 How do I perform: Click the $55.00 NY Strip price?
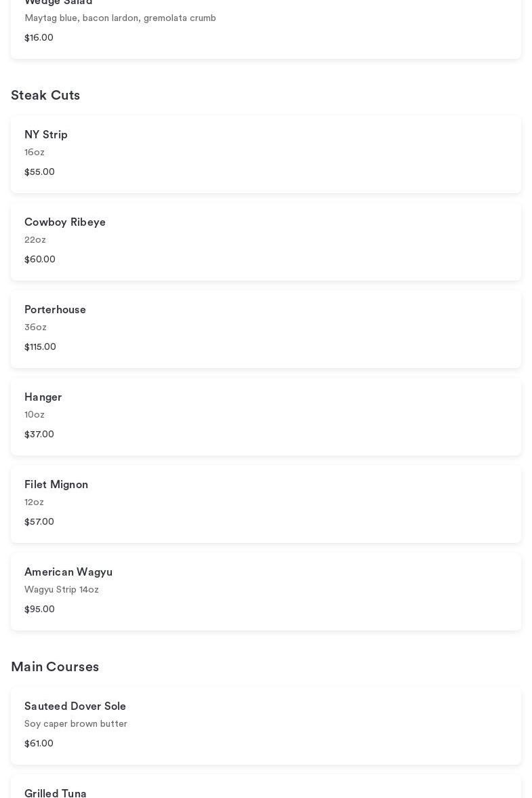click(39, 172)
